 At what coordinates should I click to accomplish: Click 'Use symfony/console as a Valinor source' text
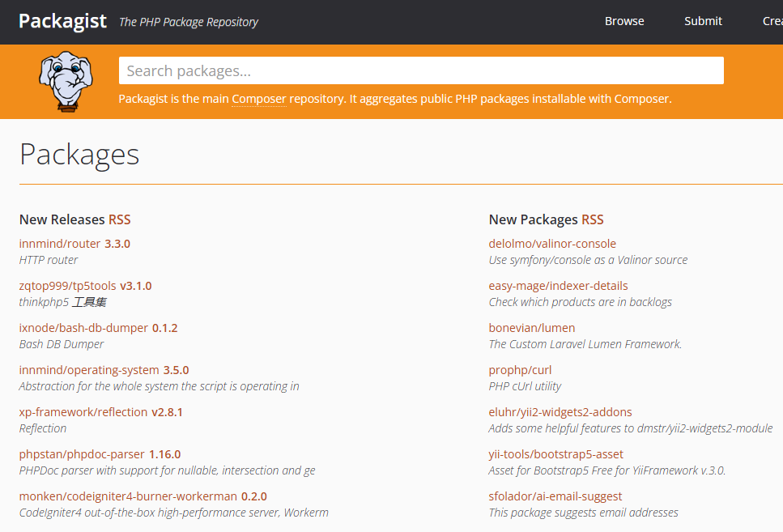coord(588,260)
